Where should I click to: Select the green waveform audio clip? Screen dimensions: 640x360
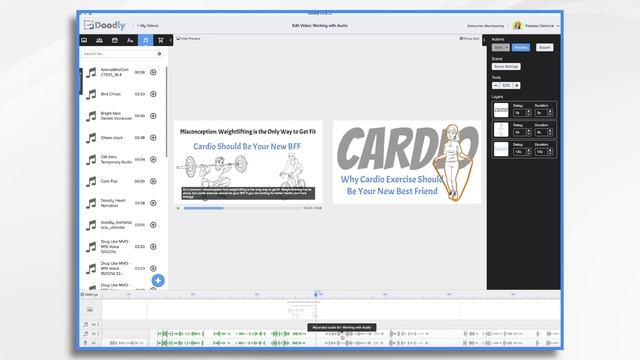click(231, 334)
